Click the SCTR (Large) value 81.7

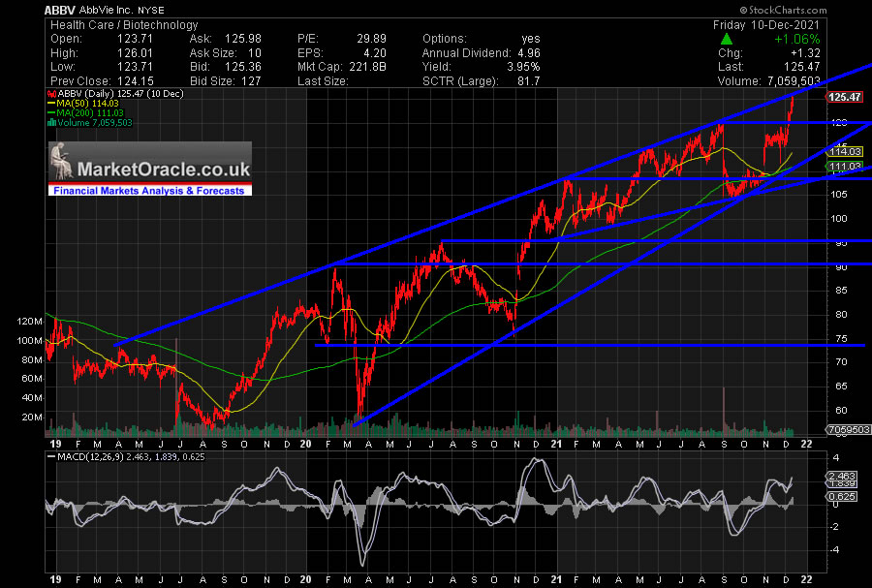(x=528, y=81)
